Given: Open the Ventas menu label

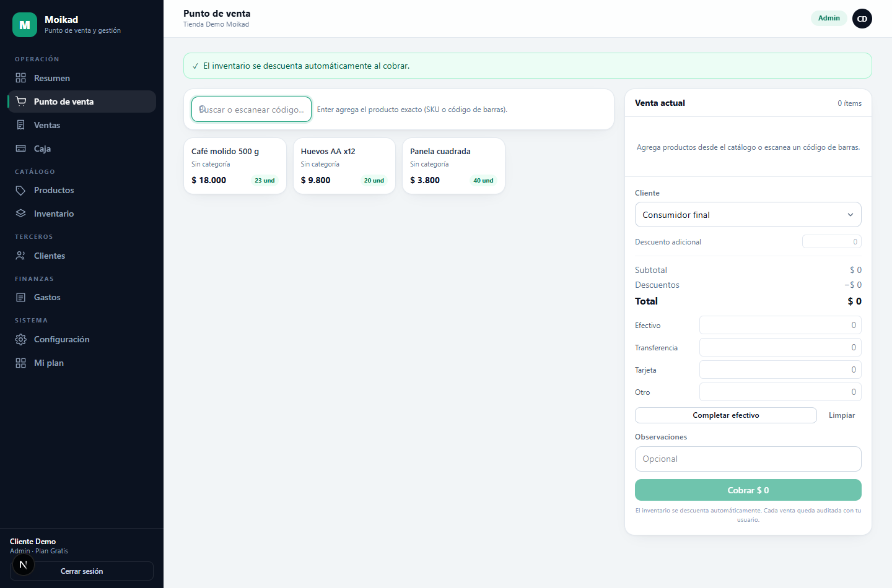Looking at the screenshot, I should click(47, 125).
